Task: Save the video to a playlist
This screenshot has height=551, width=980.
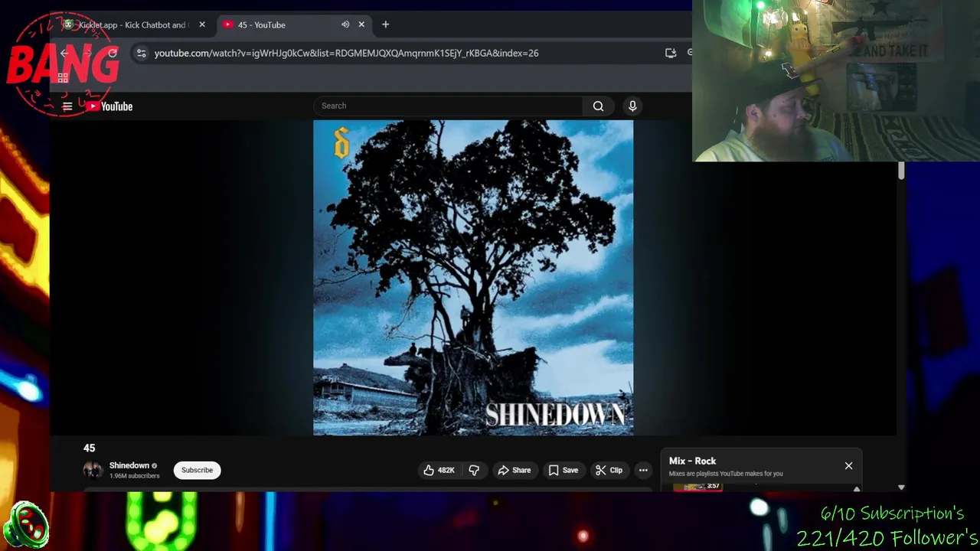Action: (x=563, y=470)
